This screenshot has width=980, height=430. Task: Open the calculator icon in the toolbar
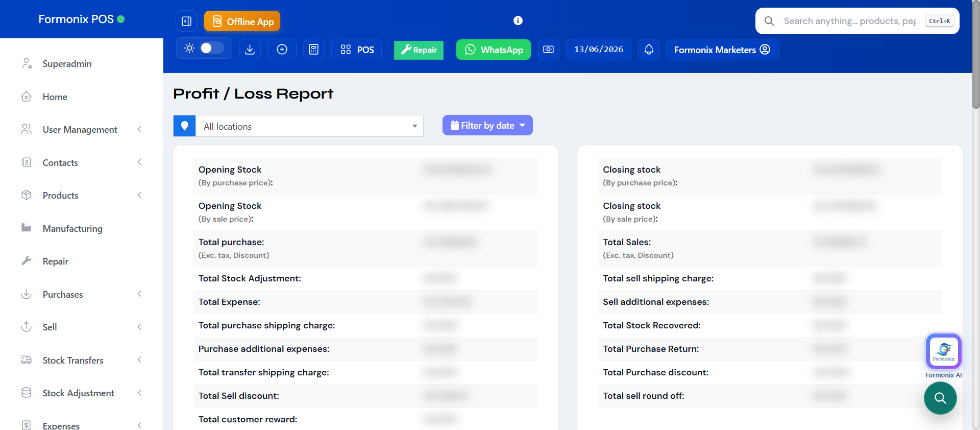click(x=314, y=50)
